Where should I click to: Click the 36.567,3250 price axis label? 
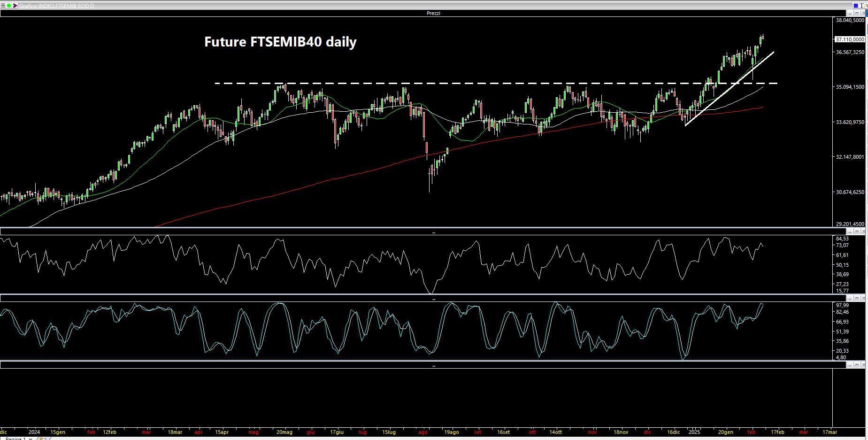pyautogui.click(x=850, y=52)
